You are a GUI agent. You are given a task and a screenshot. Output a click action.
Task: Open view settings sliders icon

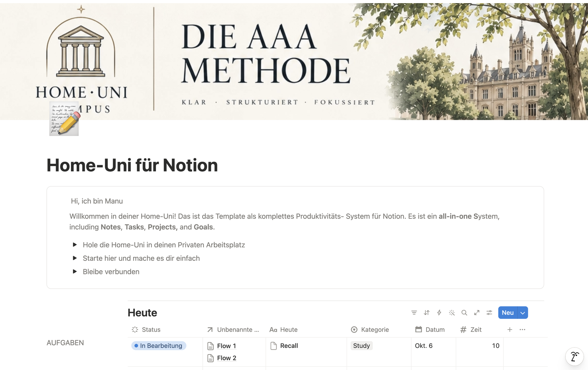[x=489, y=313]
